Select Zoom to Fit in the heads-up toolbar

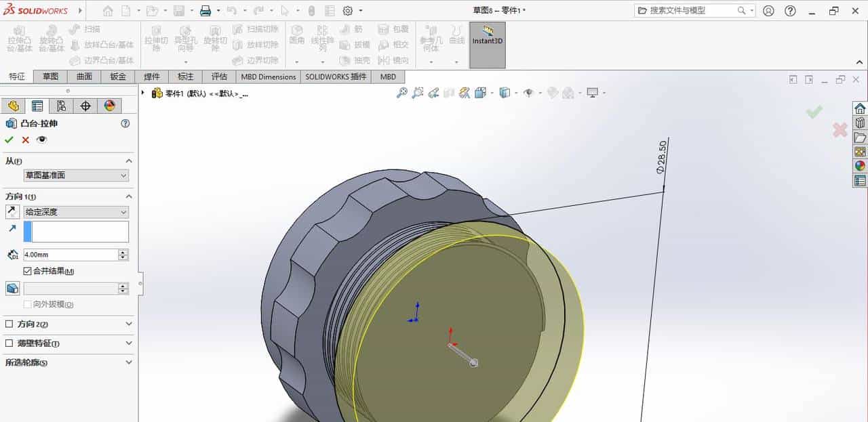tap(403, 92)
